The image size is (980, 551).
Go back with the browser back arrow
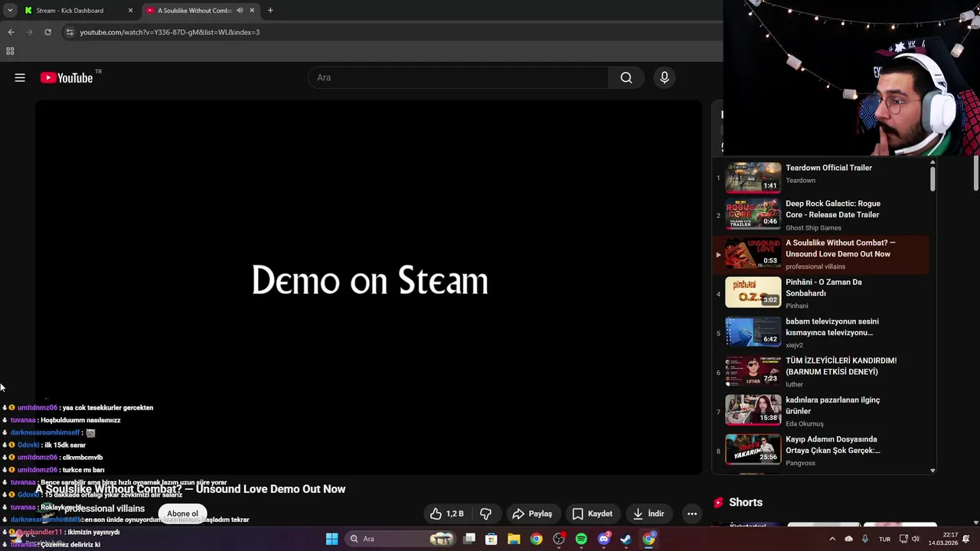(11, 32)
